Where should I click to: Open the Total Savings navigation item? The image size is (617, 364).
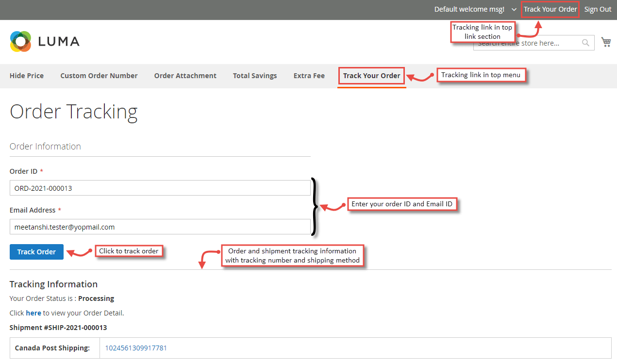pyautogui.click(x=254, y=76)
